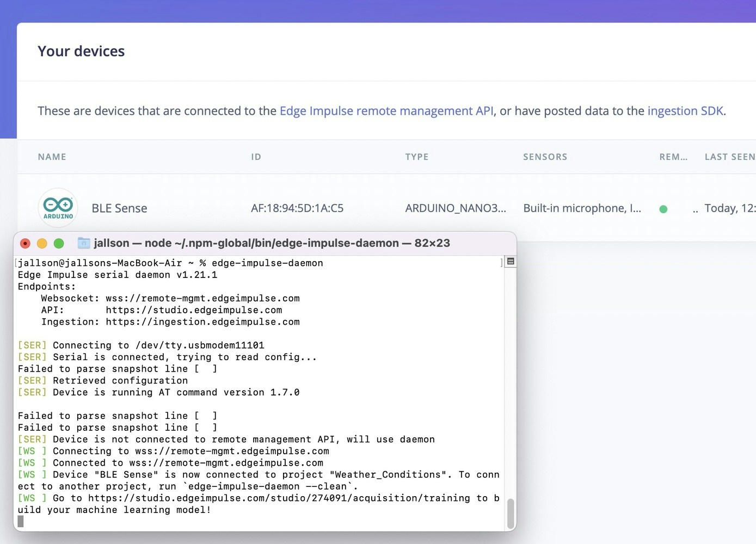This screenshot has width=756, height=544.
Task: Click the ARDUINO_NANO3... type cell
Action: (456, 208)
